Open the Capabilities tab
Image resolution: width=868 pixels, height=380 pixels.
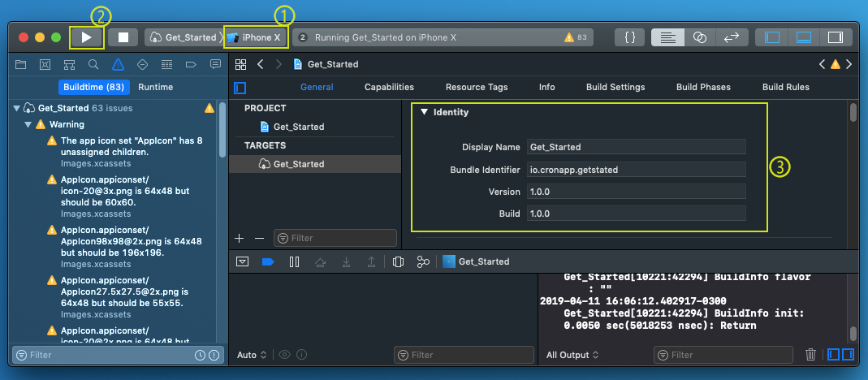pyautogui.click(x=389, y=87)
